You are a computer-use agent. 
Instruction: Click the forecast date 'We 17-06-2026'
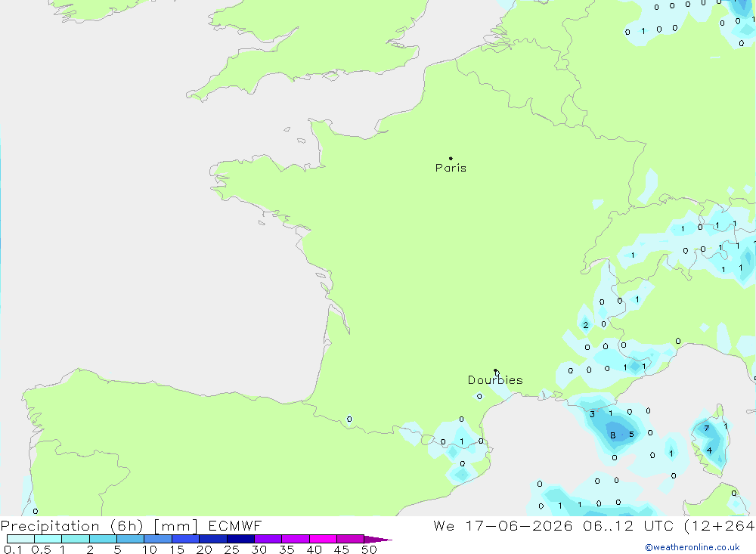tap(503, 525)
